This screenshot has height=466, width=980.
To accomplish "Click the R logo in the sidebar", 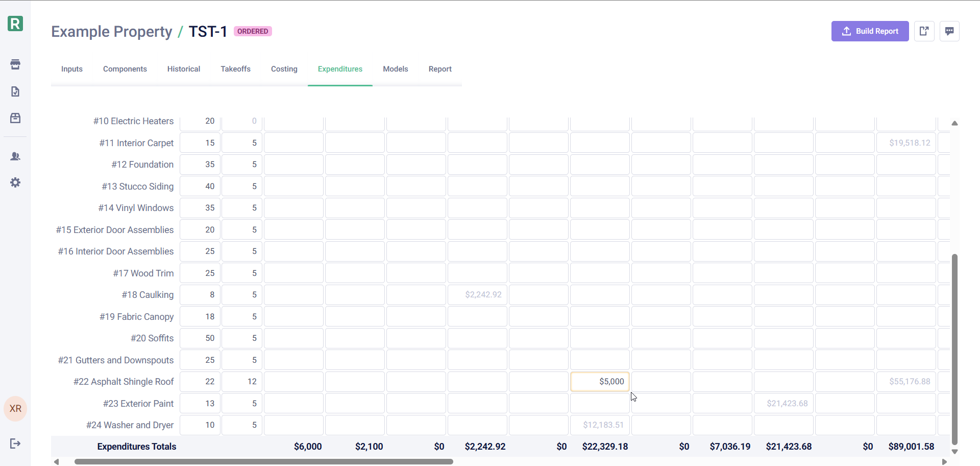I will [x=15, y=24].
